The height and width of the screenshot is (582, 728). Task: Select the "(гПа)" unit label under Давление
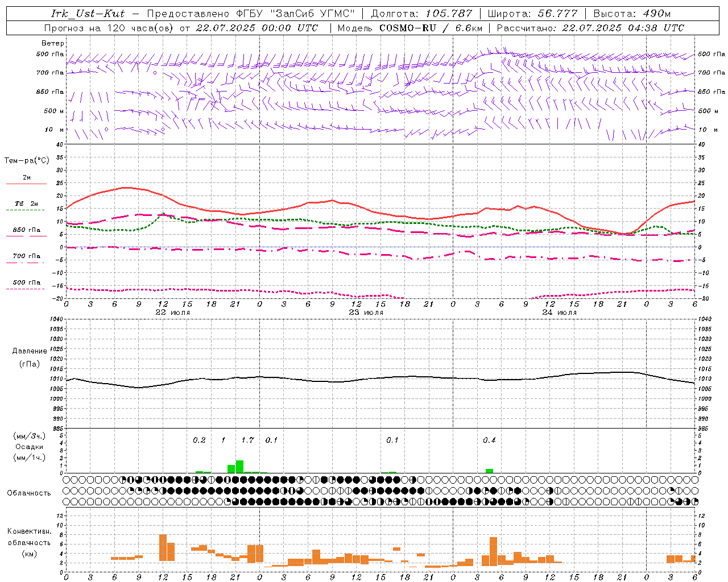pos(30,364)
